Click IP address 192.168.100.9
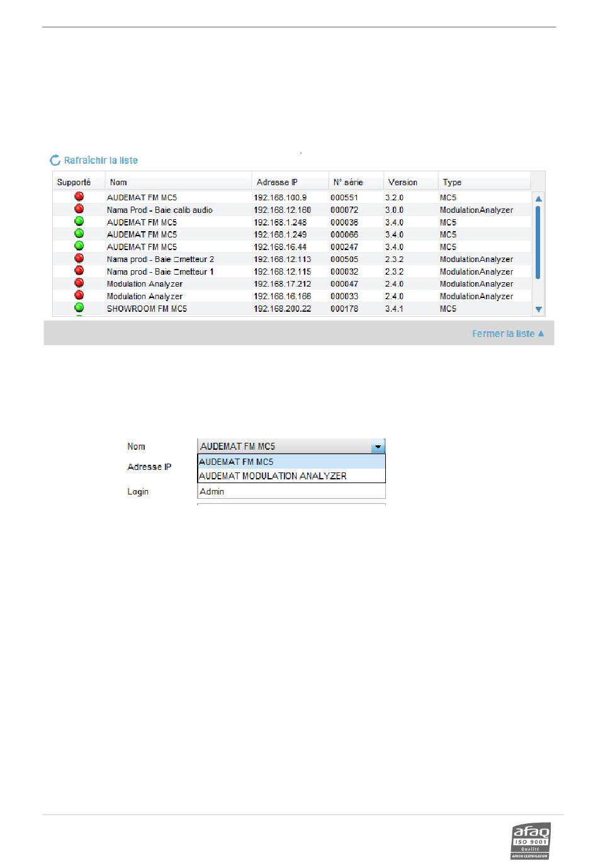 click(280, 198)
